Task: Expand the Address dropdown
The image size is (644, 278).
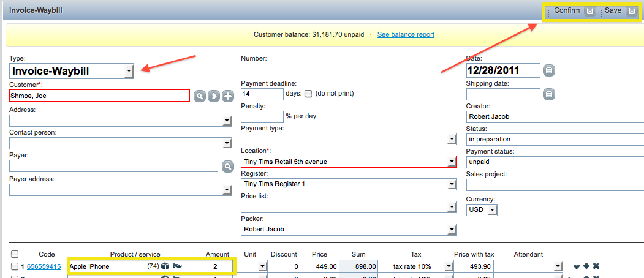Action: [227, 121]
